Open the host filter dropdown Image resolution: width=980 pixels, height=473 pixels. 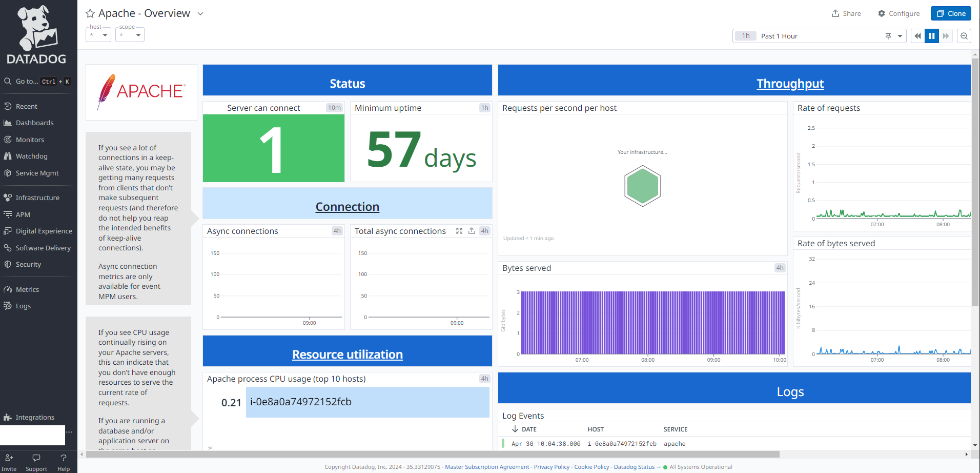98,35
